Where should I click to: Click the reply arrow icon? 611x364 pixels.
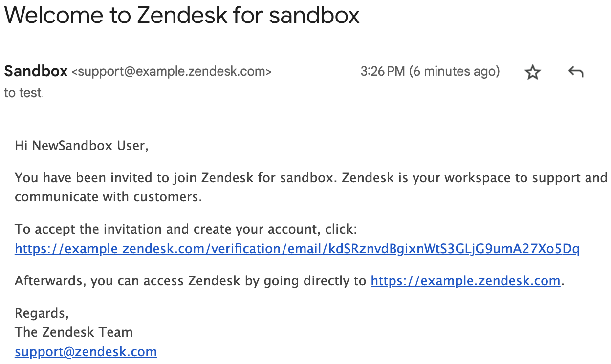point(576,72)
